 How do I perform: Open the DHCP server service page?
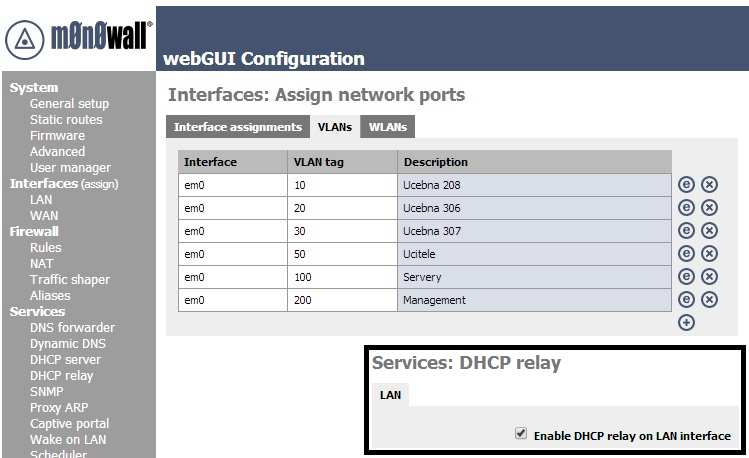(65, 360)
